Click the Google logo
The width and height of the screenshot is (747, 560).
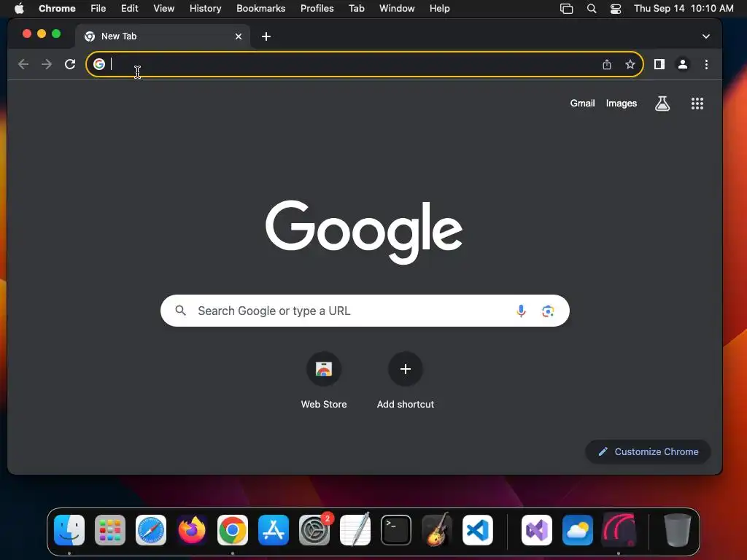tap(364, 232)
